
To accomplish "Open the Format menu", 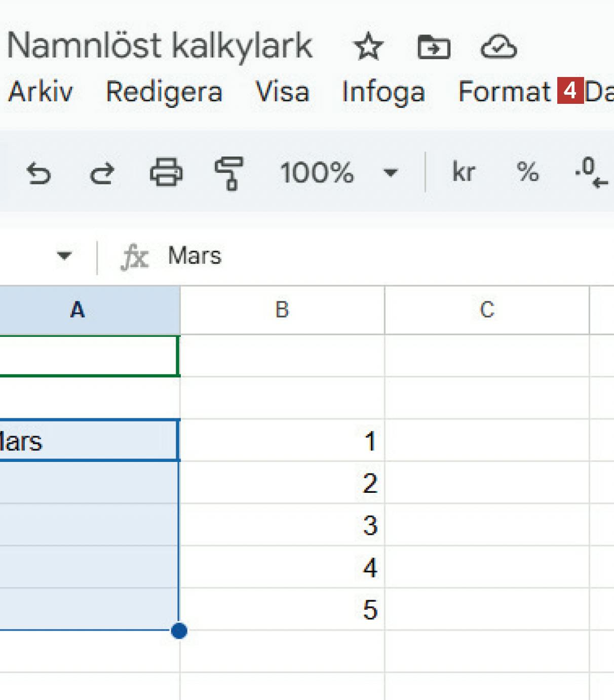I will 504,92.
